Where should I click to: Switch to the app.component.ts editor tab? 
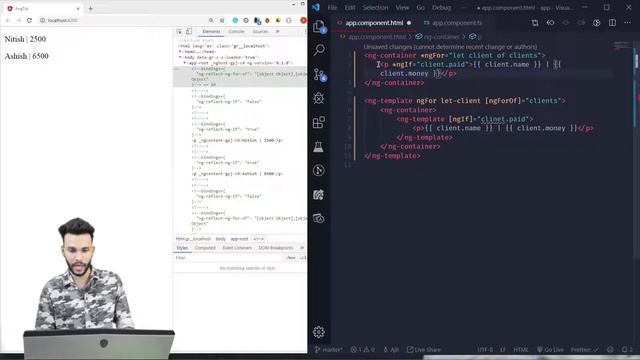(x=452, y=23)
